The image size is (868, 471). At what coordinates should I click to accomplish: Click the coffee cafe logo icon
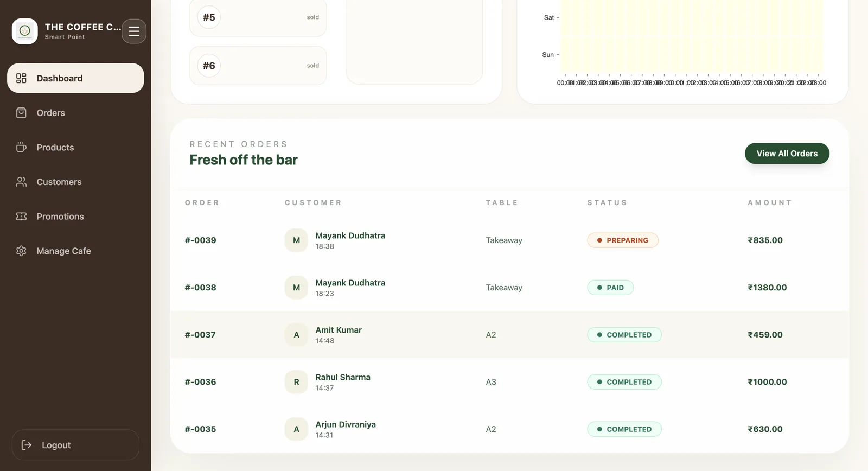25,31
